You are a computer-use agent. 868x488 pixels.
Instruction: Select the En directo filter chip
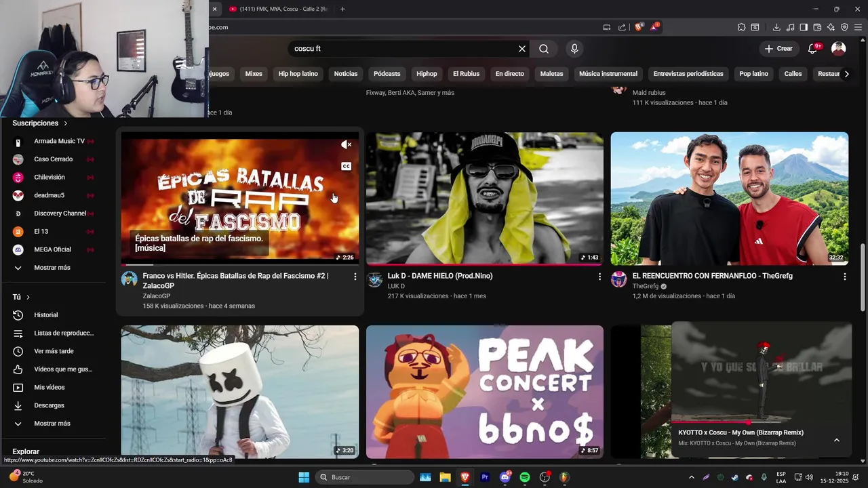[509, 74]
